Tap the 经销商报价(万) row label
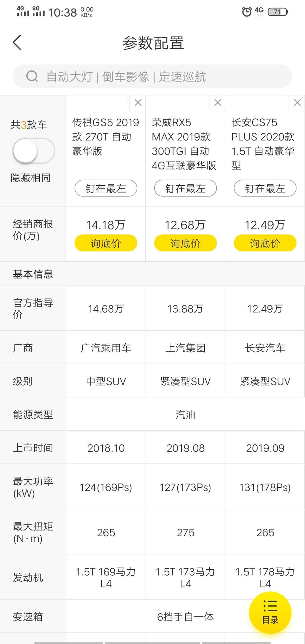Image resolution: width=305 pixels, height=644 pixels. coord(33,230)
